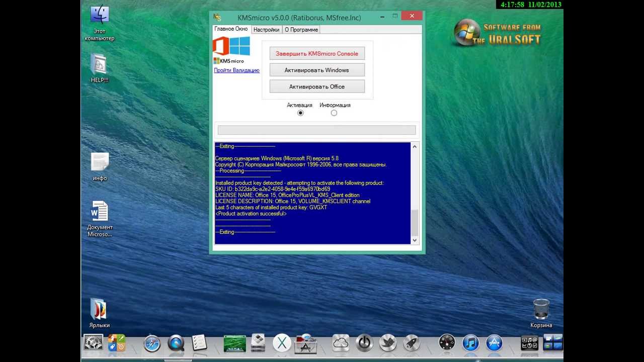
Task: Close the KMSmicro window
Action: [412, 16]
